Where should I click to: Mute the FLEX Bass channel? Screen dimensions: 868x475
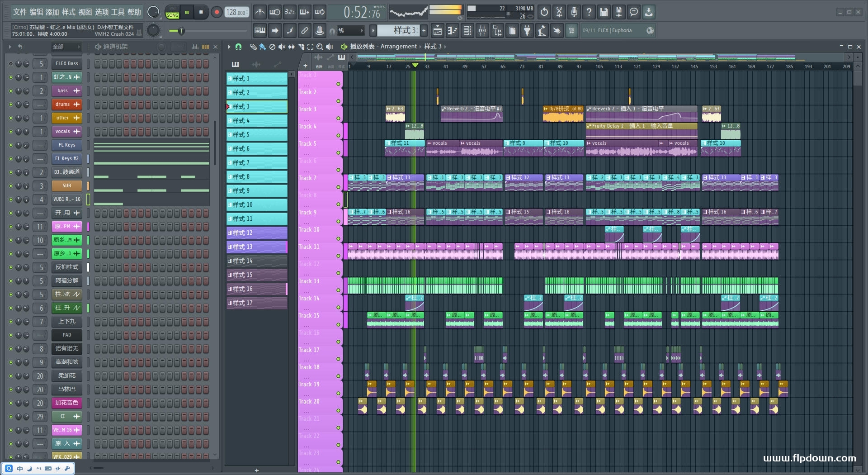(x=11, y=64)
